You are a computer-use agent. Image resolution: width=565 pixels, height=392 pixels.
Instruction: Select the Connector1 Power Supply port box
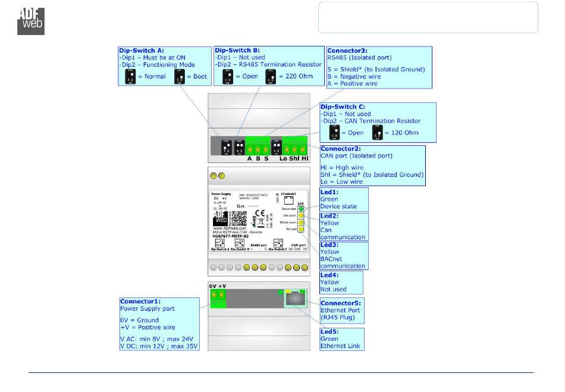point(159,324)
